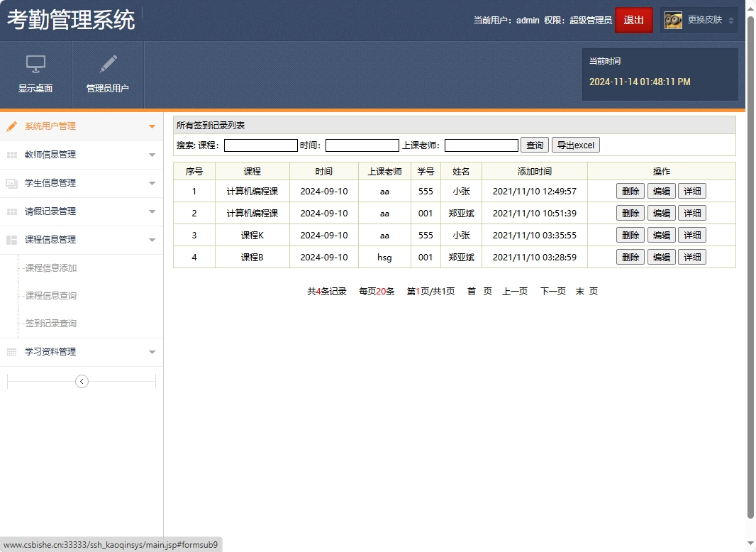Click 详细 on the 计算机编程课 first row

pos(692,191)
